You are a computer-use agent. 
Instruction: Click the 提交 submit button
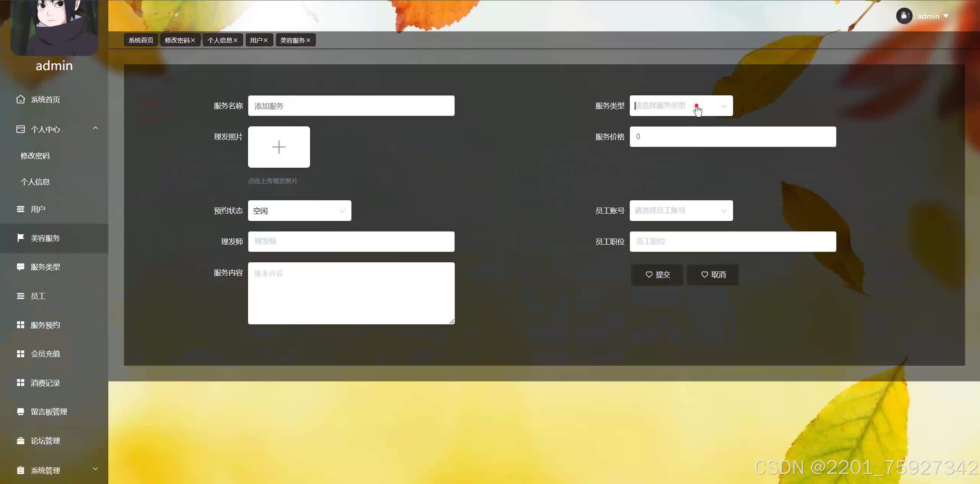[657, 275]
